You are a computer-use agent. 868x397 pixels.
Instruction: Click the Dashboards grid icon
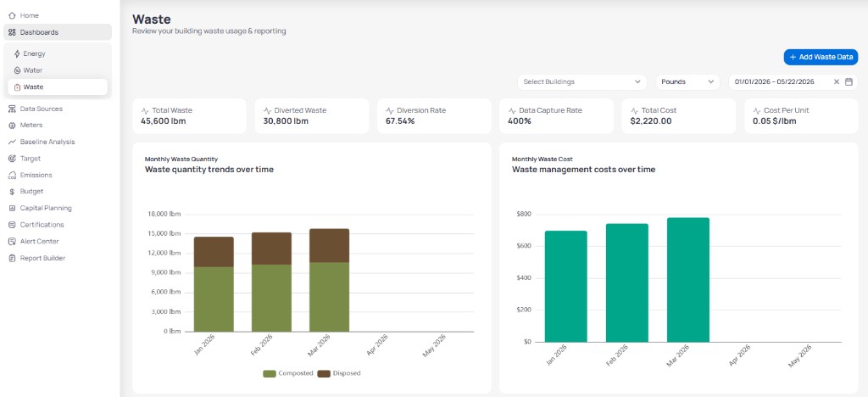click(x=12, y=32)
